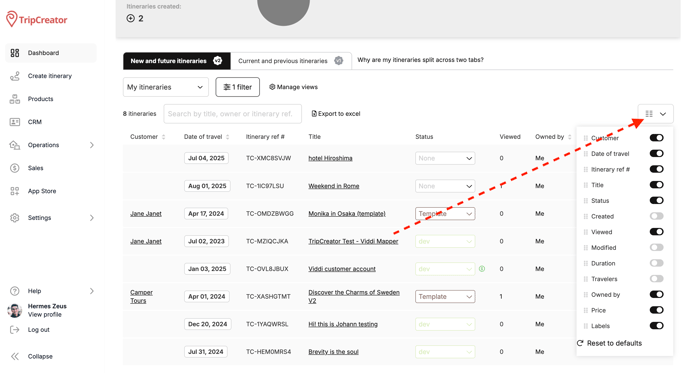Image resolution: width=688 pixels, height=373 pixels.
Task: Click Reset to defaults
Action: 609,343
